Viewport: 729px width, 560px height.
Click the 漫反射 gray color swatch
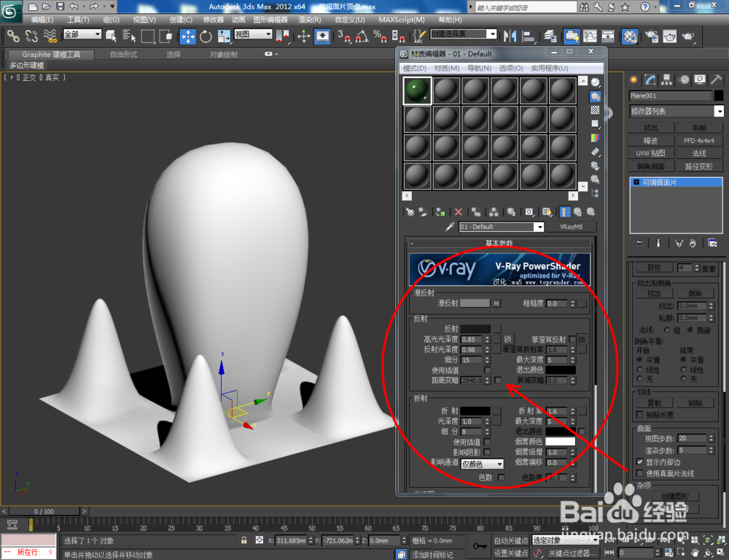(475, 303)
